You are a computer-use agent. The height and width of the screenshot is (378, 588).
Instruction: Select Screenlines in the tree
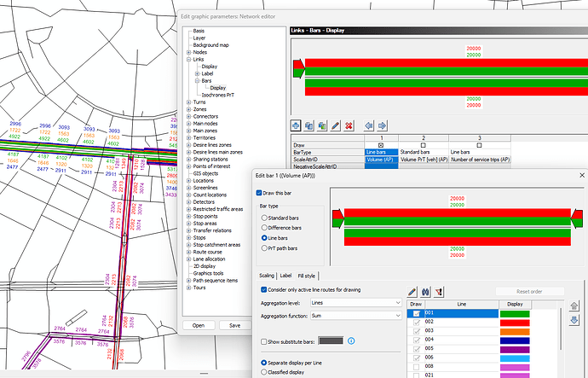[205, 188]
